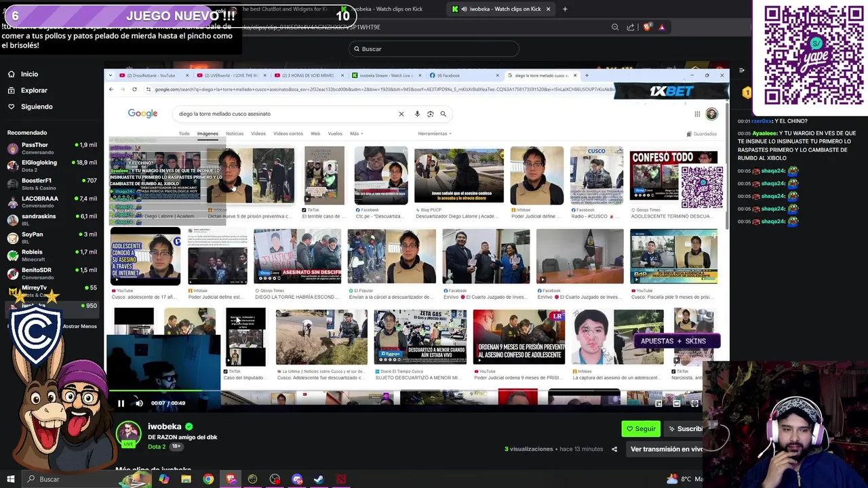
Task: Go back in inner Chrome window
Action: pos(111,89)
